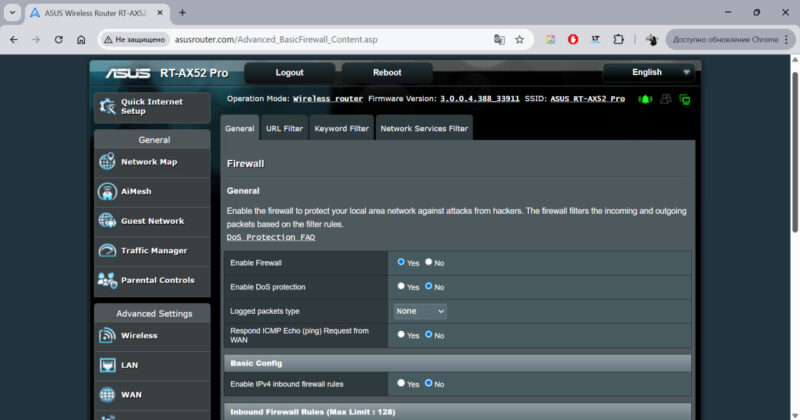Click the translate page icon
Screen dimensions: 800x420
(499, 39)
